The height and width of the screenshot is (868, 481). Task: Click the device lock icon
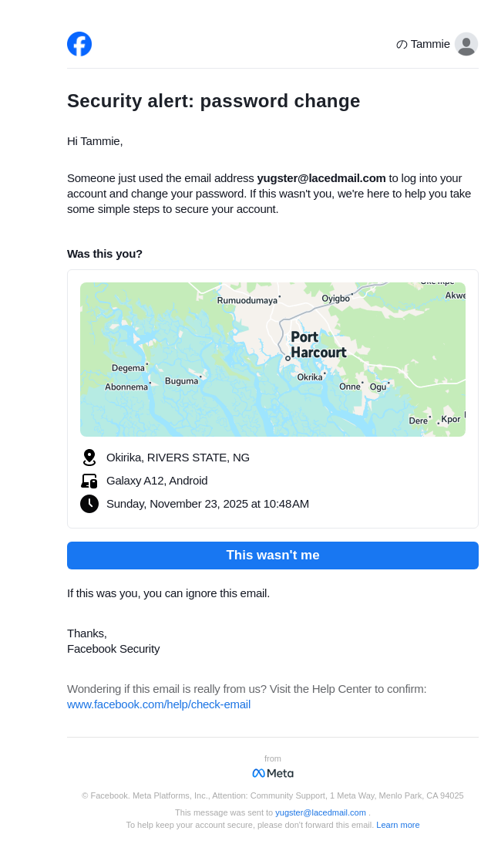click(x=89, y=481)
